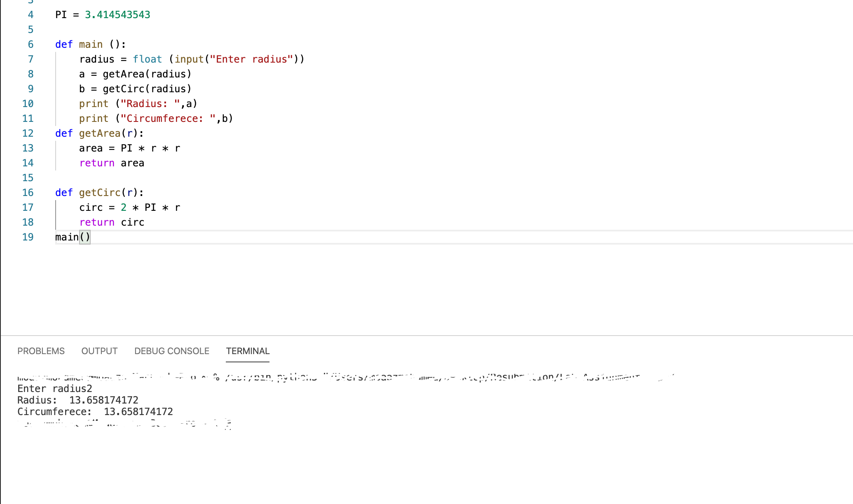
Task: Click terminal line 'Circumferece: 13.658174172'
Action: point(95,412)
